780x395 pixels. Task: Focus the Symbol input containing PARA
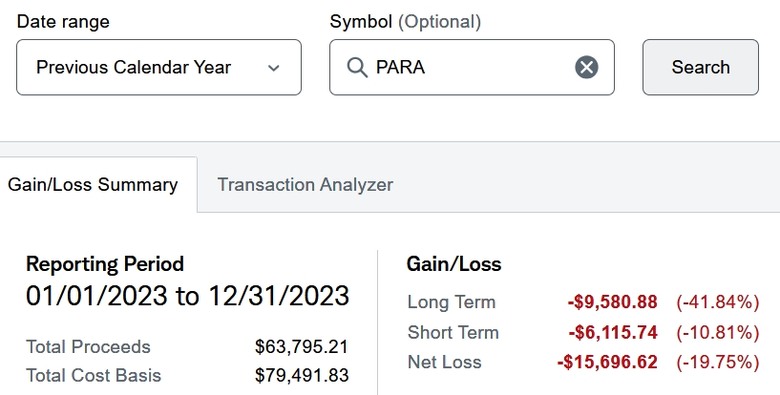[x=472, y=67]
